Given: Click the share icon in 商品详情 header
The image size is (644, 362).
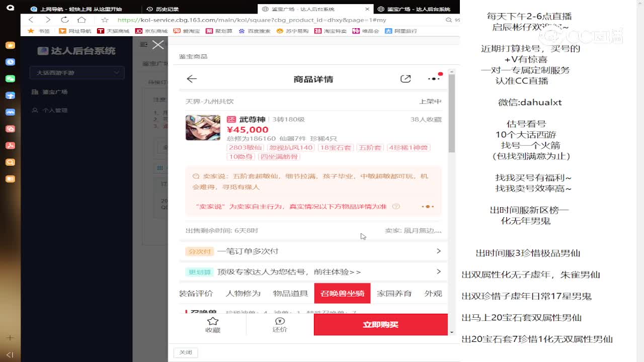Looking at the screenshot, I should click(x=406, y=79).
